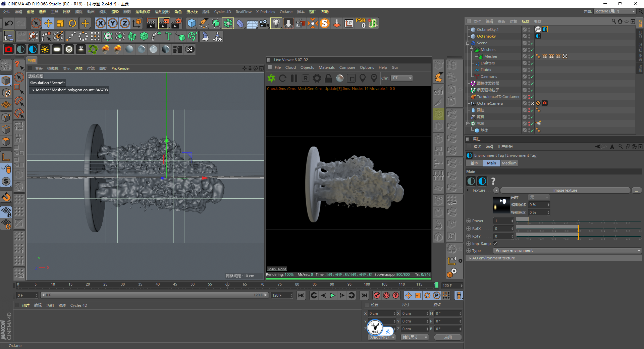Click the ImageTexture button

click(565, 190)
